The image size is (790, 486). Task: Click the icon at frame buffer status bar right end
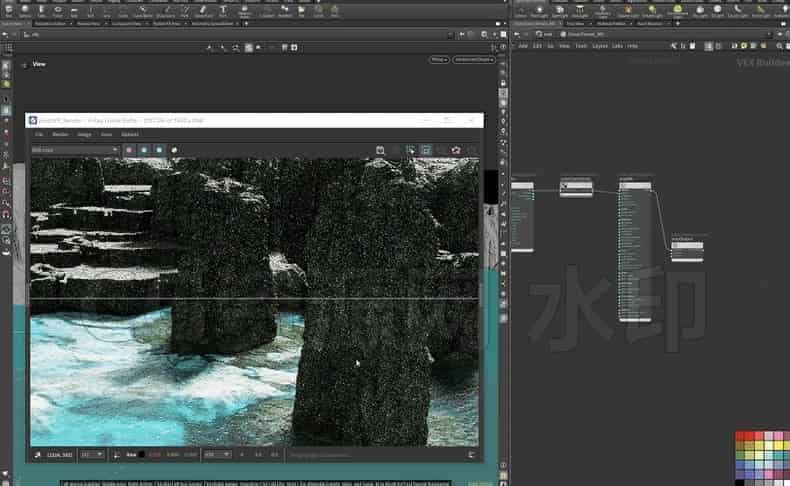(472, 454)
